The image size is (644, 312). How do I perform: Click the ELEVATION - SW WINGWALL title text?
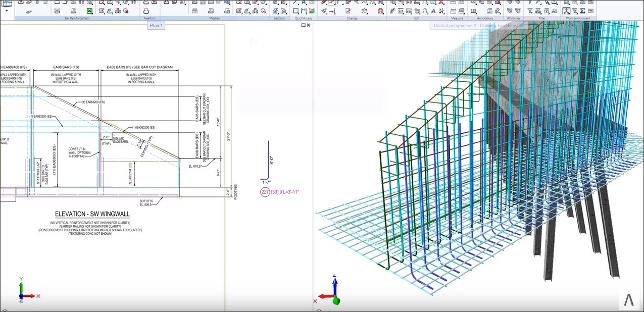(92, 215)
